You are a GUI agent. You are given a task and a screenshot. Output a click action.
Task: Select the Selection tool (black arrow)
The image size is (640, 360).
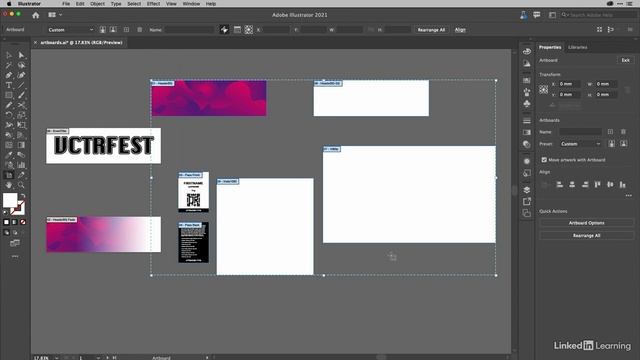click(9, 55)
